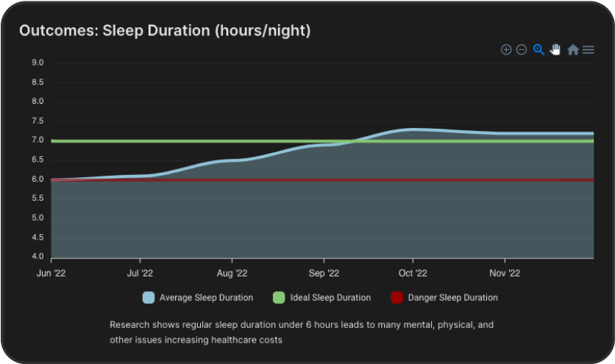Click the zoom in plus icon
The height and width of the screenshot is (364, 615).
tap(506, 50)
